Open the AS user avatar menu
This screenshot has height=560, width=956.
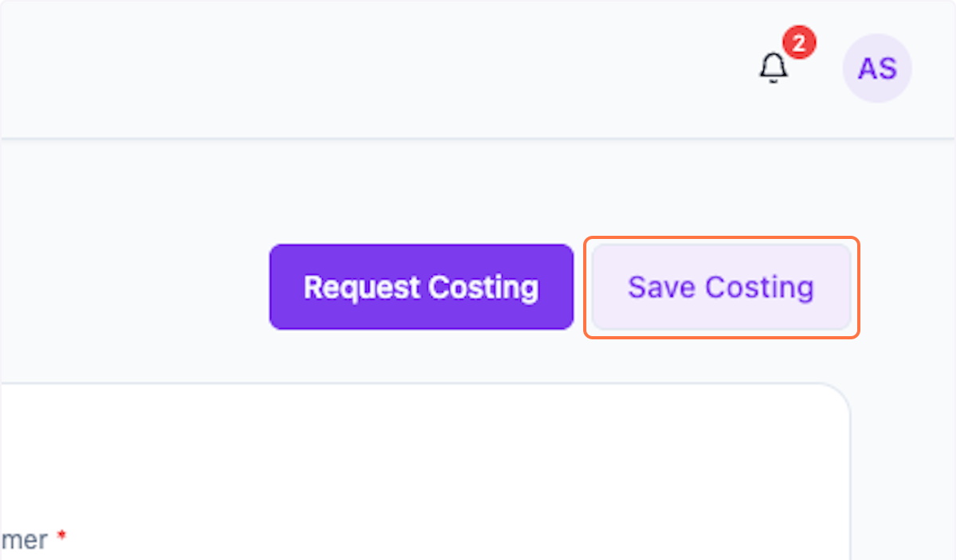pos(877,69)
